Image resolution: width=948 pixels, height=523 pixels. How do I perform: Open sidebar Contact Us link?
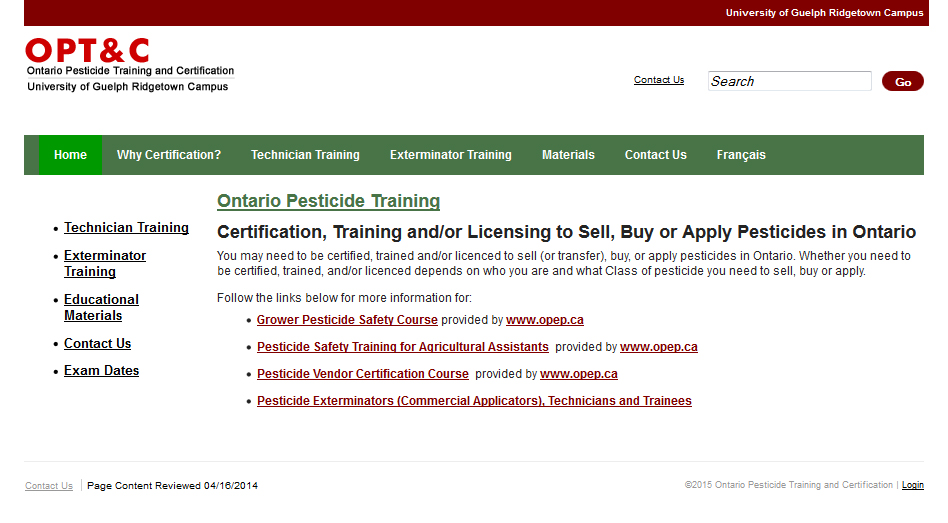(x=97, y=343)
